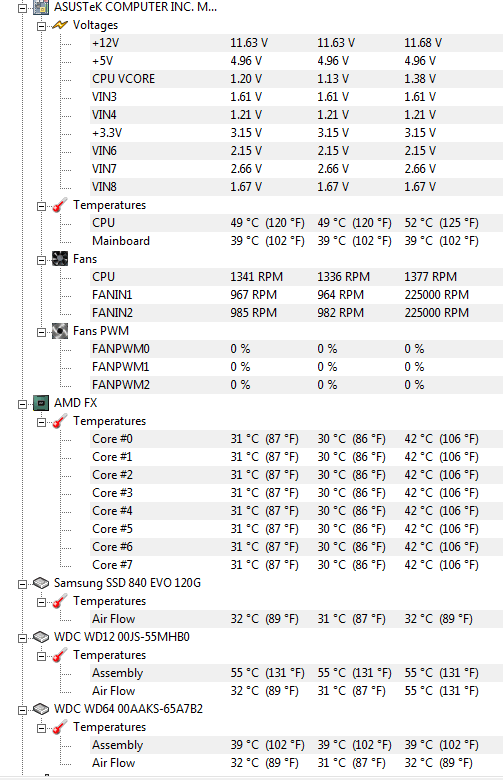The height and width of the screenshot is (780, 503).
Task: Collapse the AMD FX node
Action: tap(22, 404)
